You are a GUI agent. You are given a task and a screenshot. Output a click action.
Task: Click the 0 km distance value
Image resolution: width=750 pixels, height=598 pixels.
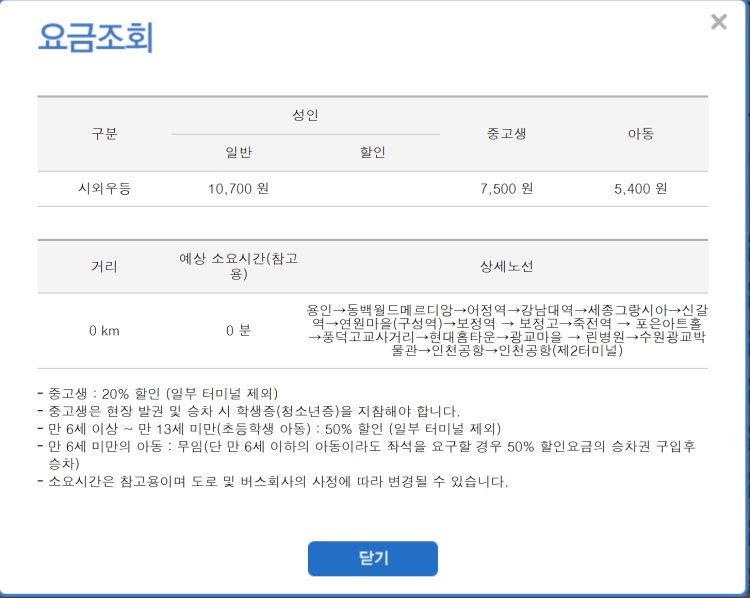pos(104,331)
